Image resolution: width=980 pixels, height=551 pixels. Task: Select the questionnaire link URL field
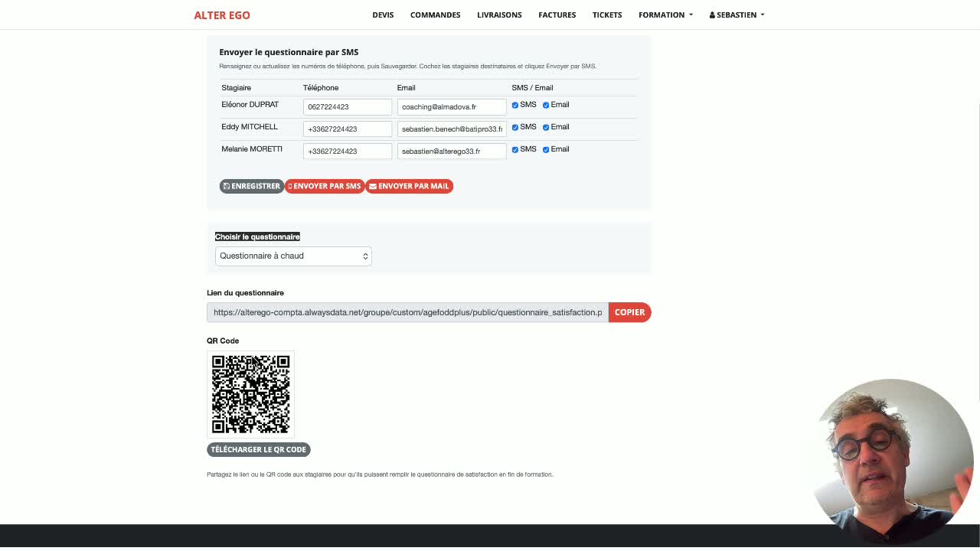click(407, 312)
